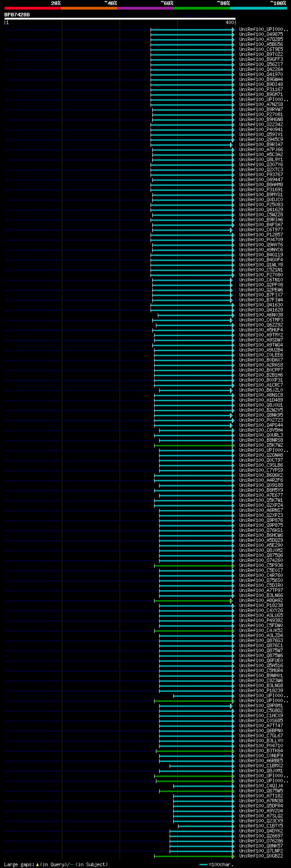The image size is (291, 868).
Task: Select the UniRef100_P40941 label
Action: (261, 129)
